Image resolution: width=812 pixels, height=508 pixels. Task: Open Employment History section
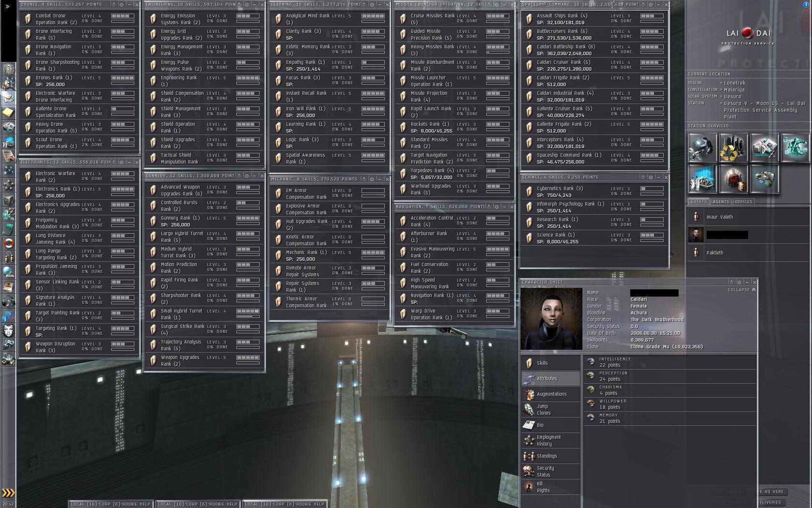click(x=551, y=440)
